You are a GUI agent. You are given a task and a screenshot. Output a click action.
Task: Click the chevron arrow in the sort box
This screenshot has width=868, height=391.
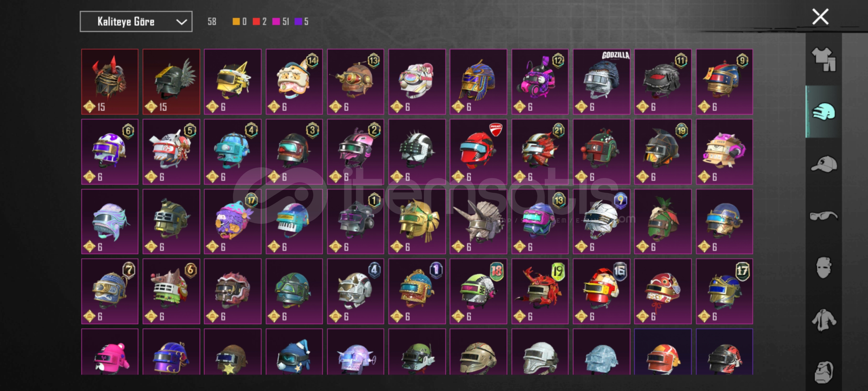pyautogui.click(x=181, y=22)
